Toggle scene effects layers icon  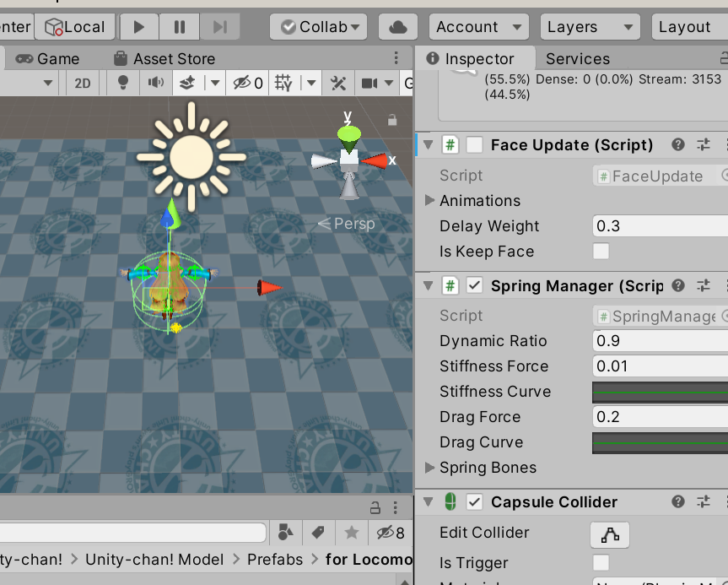click(x=187, y=84)
